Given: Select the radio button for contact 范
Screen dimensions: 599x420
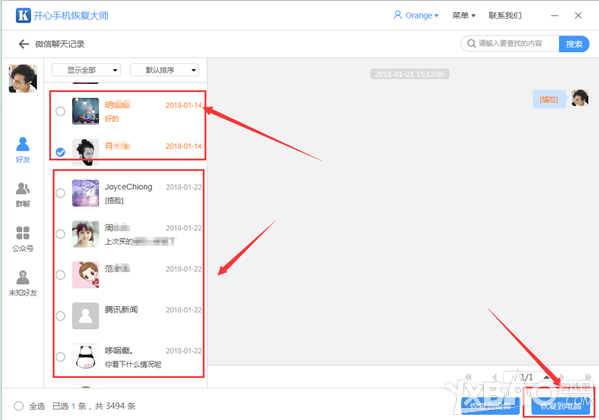Looking at the screenshot, I should click(60, 275).
